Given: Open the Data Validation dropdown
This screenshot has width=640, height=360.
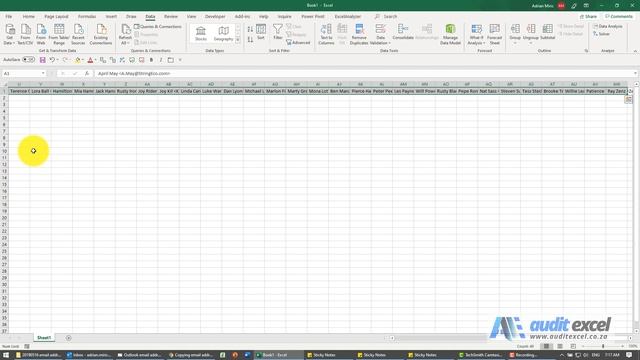Looking at the screenshot, I should tap(380, 43).
